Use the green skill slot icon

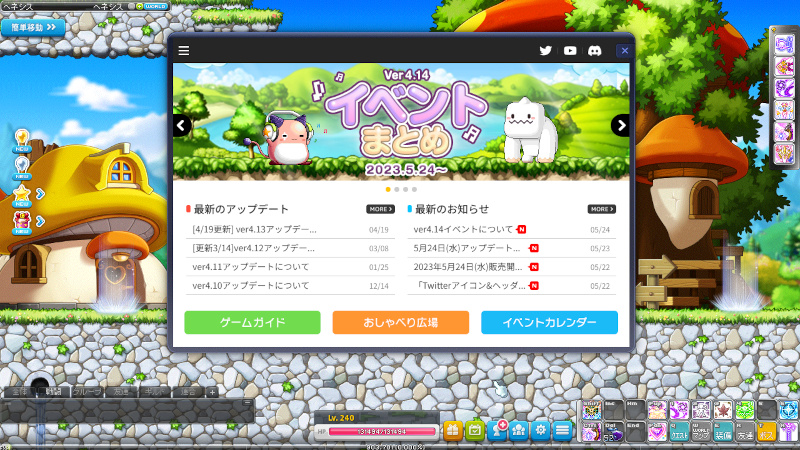745,410
